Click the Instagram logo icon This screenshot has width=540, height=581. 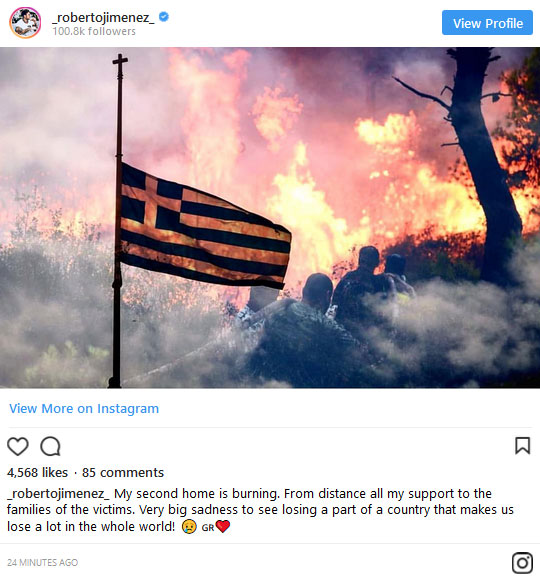point(522,563)
